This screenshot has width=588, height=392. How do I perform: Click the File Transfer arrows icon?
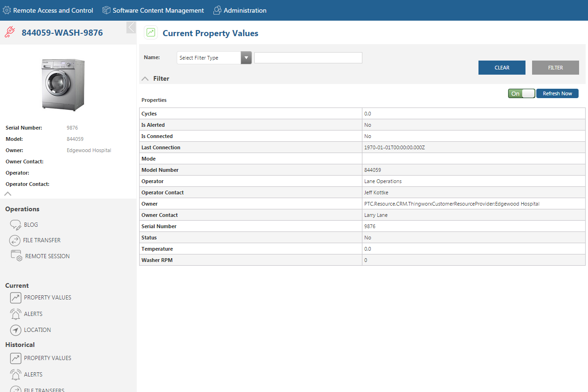tap(15, 240)
